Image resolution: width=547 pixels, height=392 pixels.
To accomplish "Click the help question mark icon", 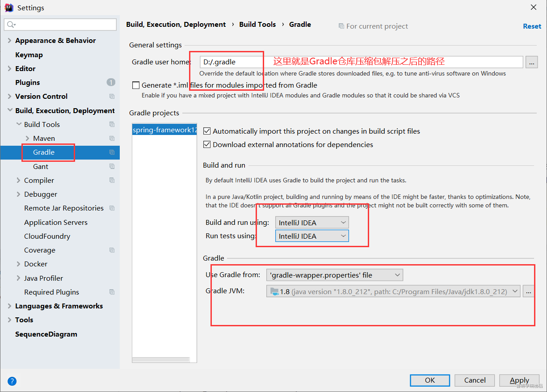I will [x=12, y=381].
